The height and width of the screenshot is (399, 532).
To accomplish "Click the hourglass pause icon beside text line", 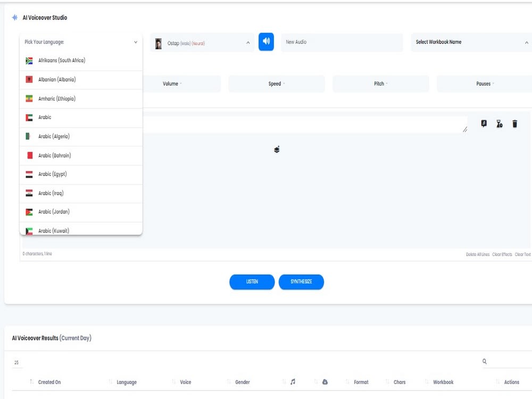I will coord(500,123).
